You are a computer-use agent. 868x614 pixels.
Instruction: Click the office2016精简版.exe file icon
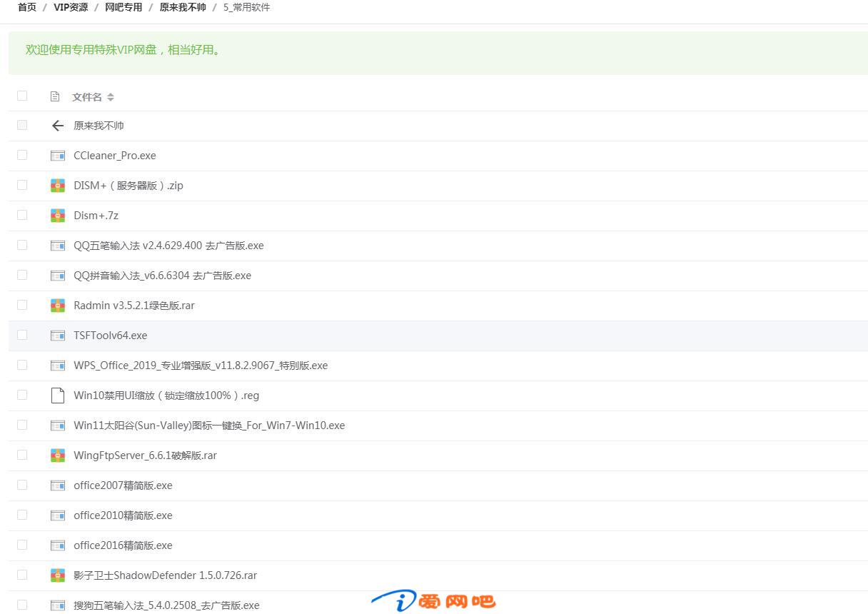coord(58,545)
